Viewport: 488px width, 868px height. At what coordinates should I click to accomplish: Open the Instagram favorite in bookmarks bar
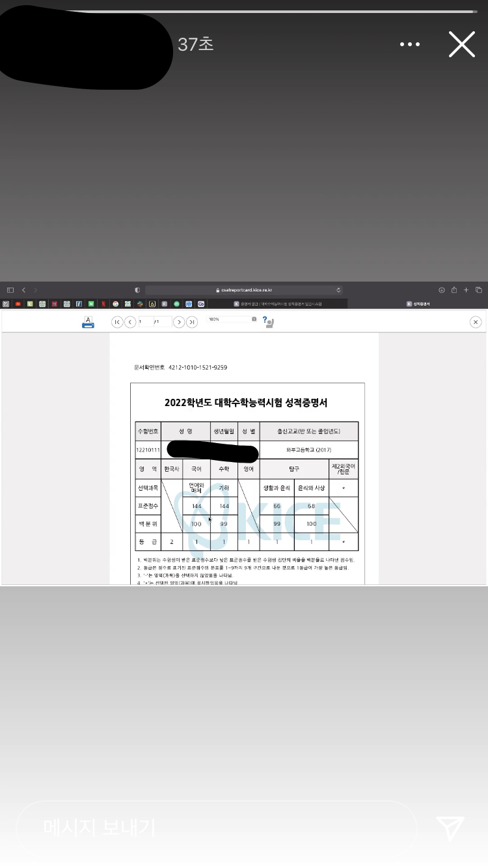[6, 304]
